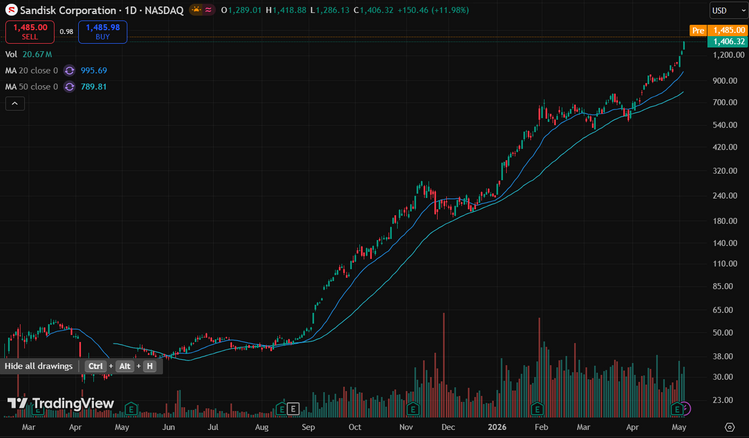The image size is (749, 438).
Task: Click the orange 'Pre' price label
Action: 698,31
